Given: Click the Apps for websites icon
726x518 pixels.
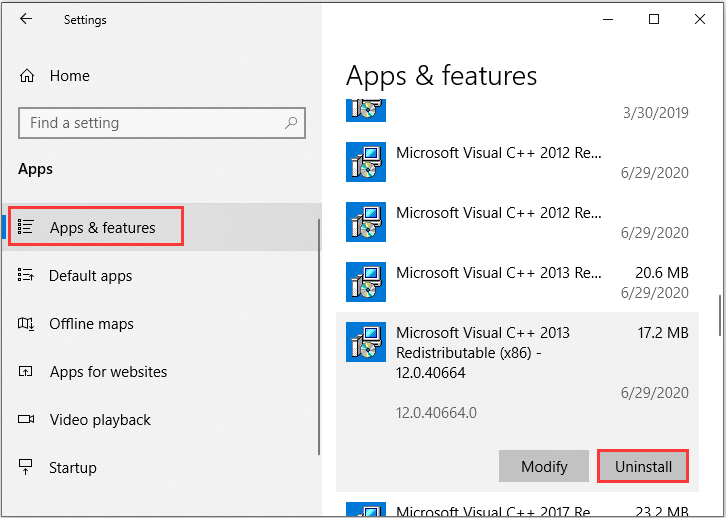Looking at the screenshot, I should (x=25, y=371).
